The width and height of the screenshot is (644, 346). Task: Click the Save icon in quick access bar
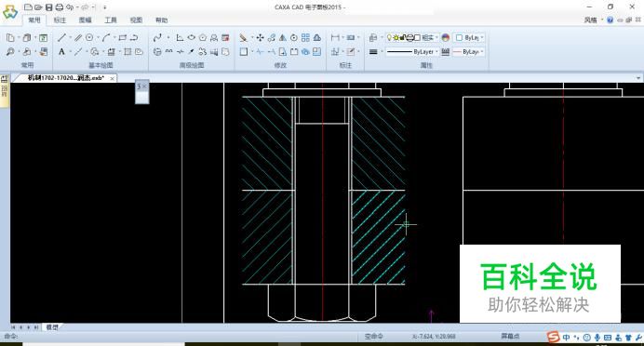click(49, 7)
